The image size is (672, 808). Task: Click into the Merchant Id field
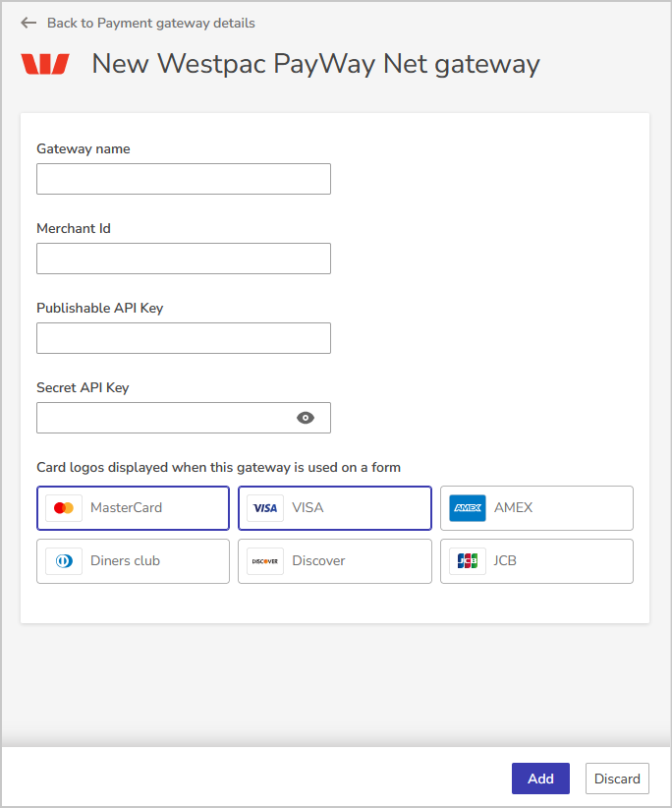pyautogui.click(x=184, y=259)
